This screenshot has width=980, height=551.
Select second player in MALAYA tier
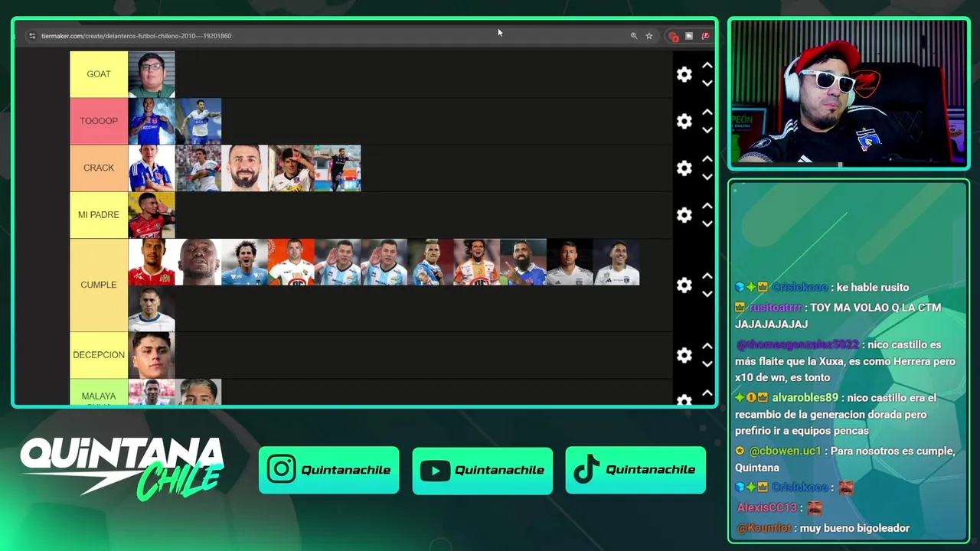click(198, 392)
